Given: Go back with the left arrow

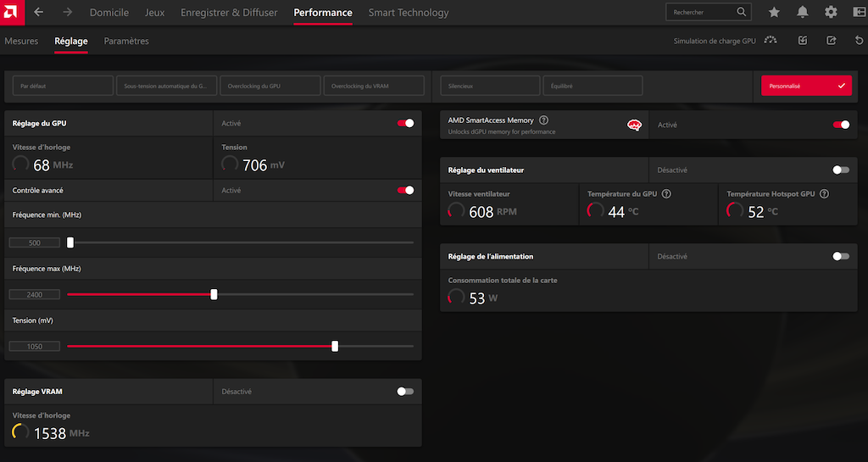Looking at the screenshot, I should coord(38,12).
